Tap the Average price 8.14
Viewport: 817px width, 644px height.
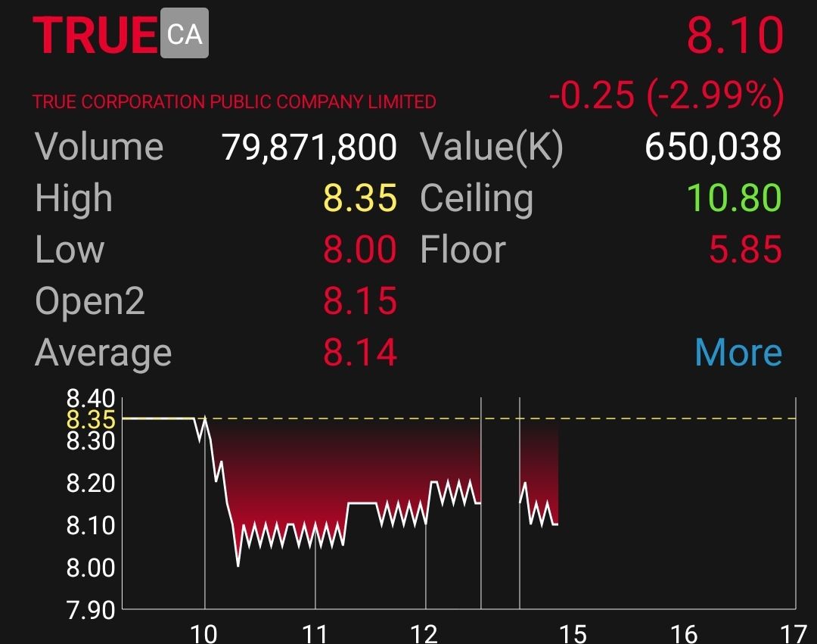[x=360, y=352]
